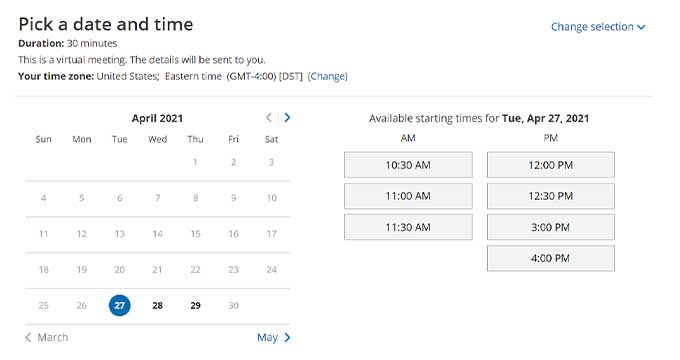The width and height of the screenshot is (680, 360).
Task: Select April 29 on the calendar
Action: coord(196,305)
